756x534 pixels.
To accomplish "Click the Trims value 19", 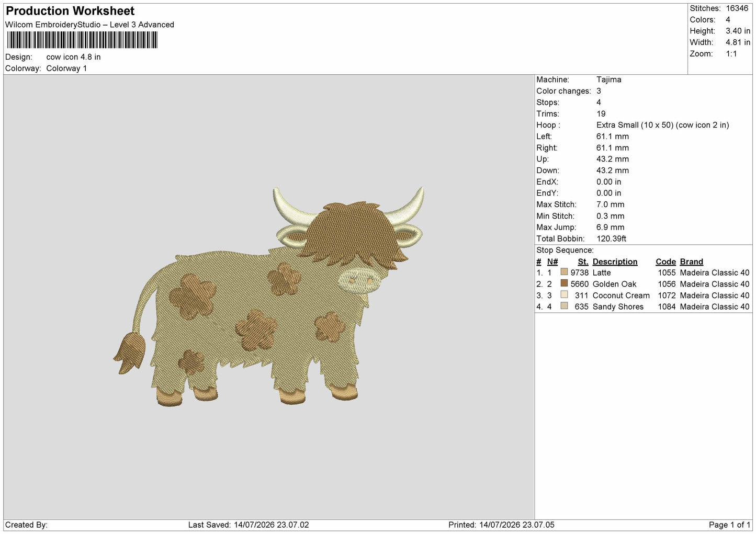I will 601,114.
